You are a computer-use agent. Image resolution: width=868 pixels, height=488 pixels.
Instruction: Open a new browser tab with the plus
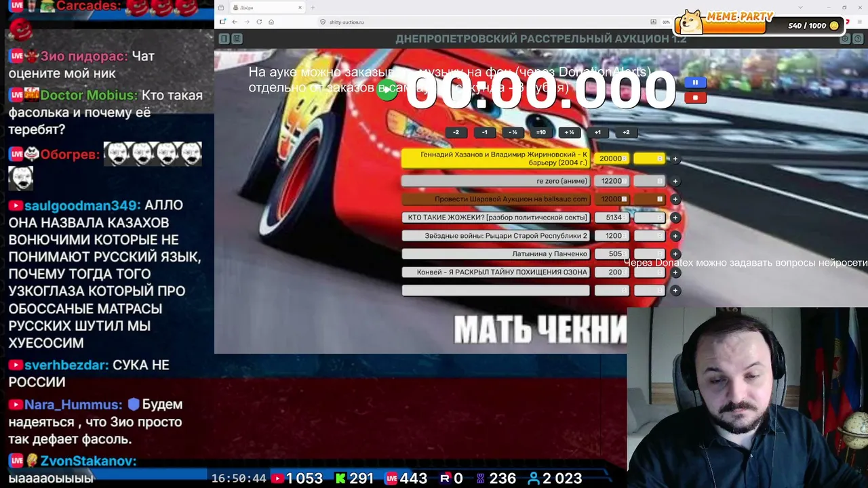tap(314, 7)
